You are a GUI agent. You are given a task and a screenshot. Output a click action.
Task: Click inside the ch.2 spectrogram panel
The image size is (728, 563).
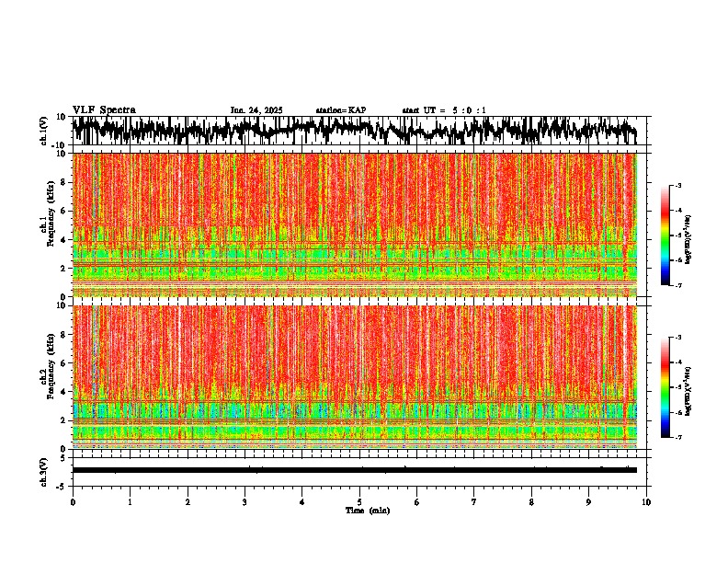[355, 377]
